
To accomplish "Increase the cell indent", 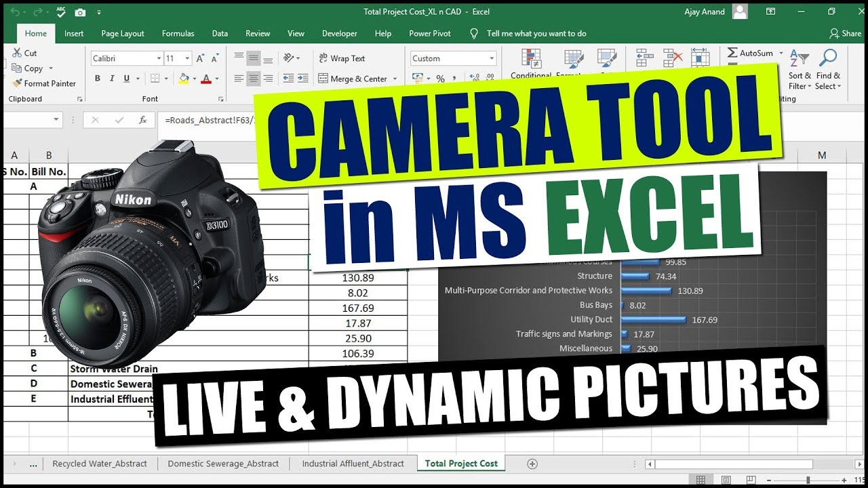I will point(303,79).
